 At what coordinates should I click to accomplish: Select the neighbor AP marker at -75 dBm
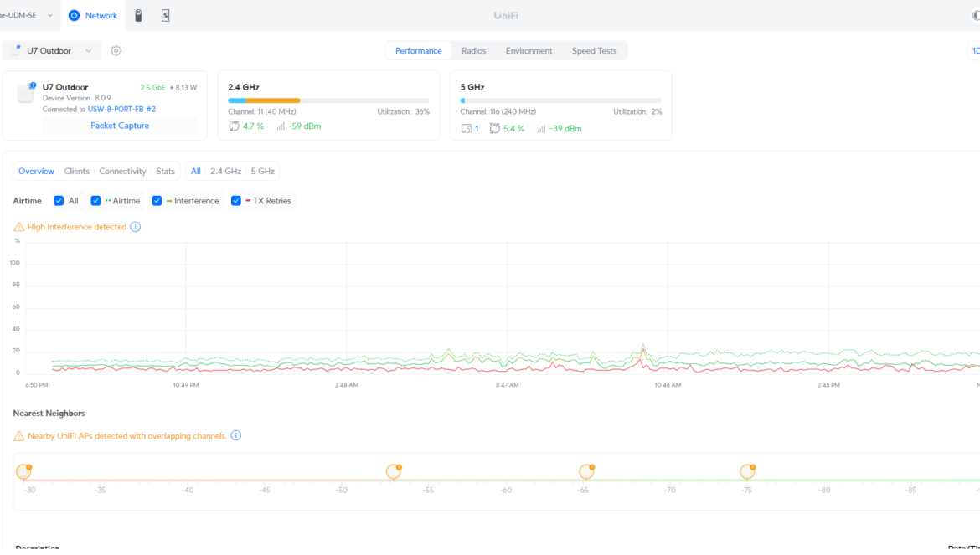tap(747, 471)
